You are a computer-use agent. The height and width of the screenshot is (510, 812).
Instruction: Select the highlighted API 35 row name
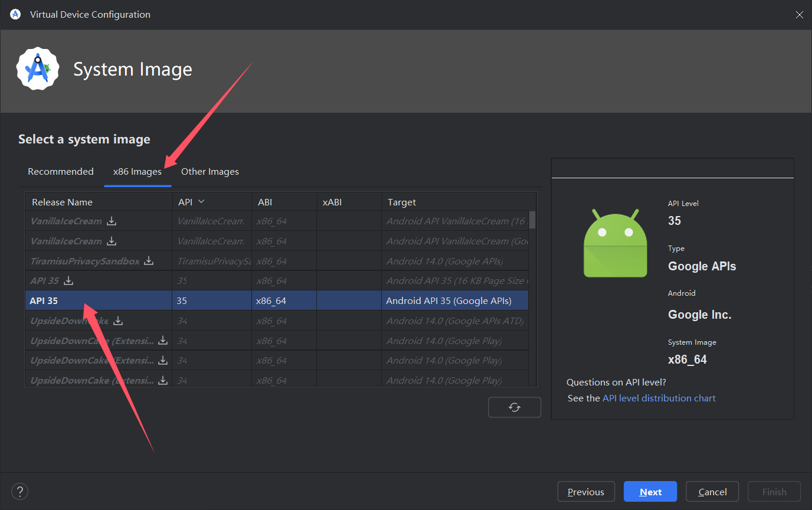tap(44, 301)
